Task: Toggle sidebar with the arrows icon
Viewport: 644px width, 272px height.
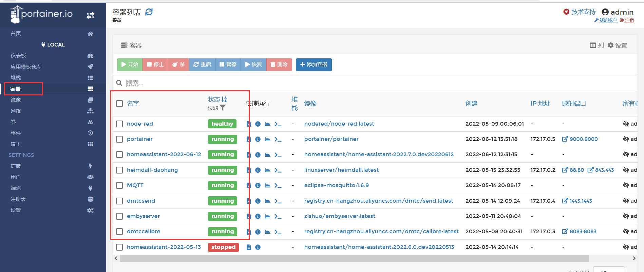Action: pyautogui.click(x=90, y=15)
